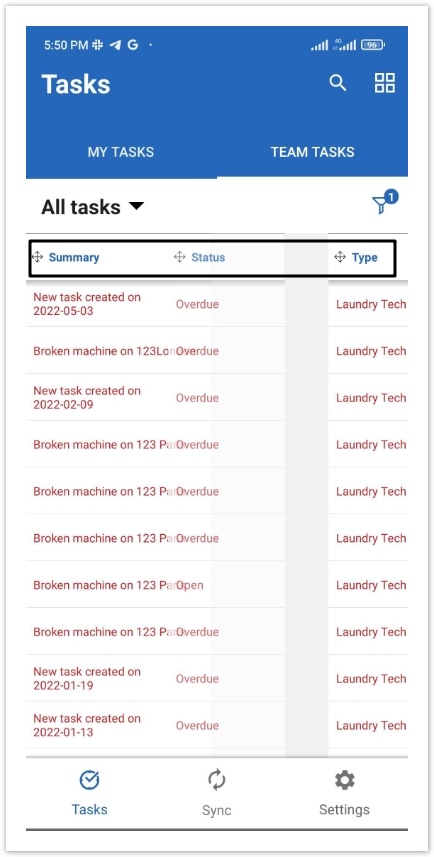Viewport: 434px width, 857px height.
Task: Open the task with Open status
Action: pos(217,585)
